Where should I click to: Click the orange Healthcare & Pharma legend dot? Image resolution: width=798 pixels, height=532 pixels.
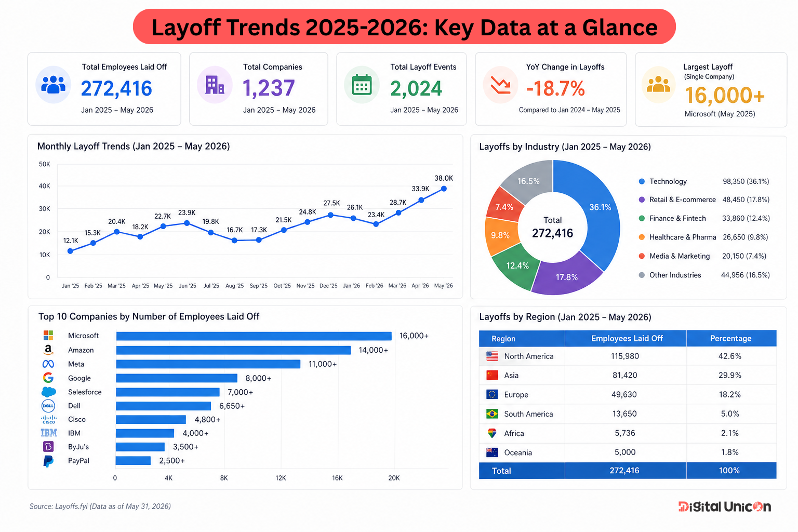[642, 237]
